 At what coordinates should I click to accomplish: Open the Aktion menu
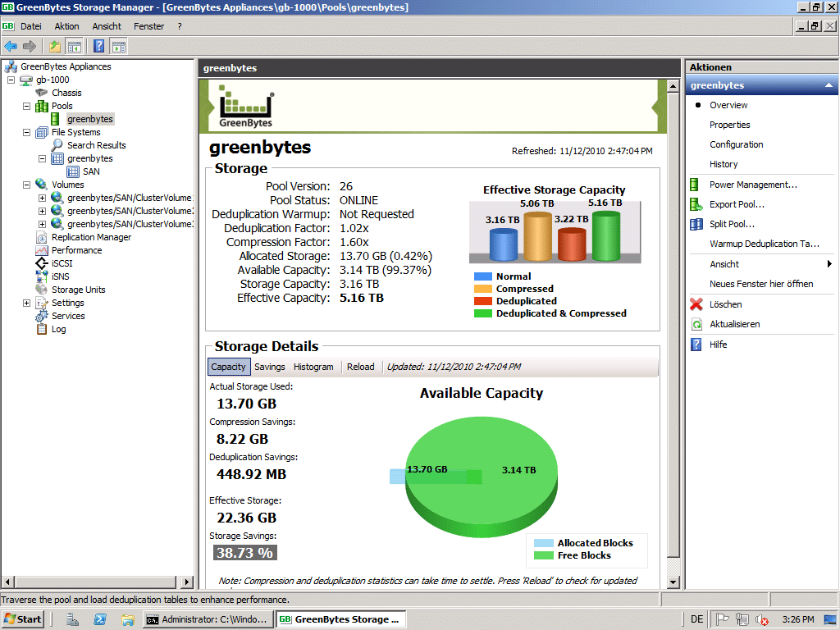[66, 26]
